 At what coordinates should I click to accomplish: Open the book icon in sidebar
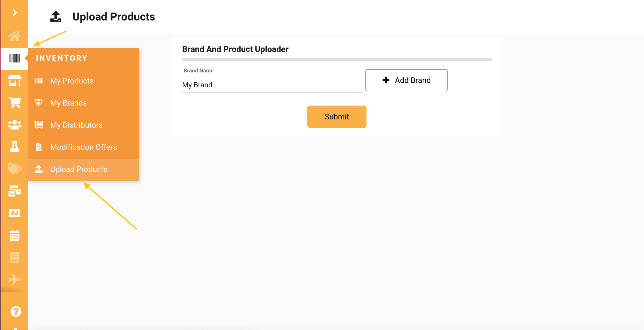(15, 257)
